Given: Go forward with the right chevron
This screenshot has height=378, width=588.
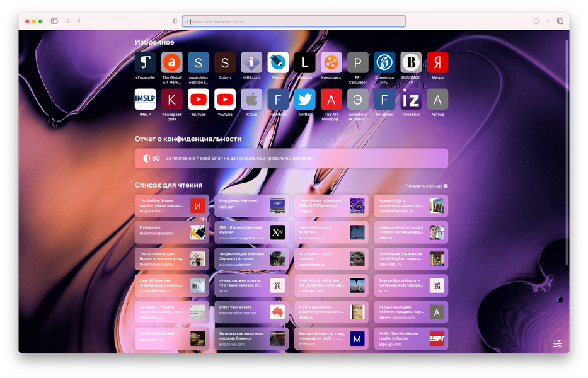Looking at the screenshot, I should pos(79,21).
